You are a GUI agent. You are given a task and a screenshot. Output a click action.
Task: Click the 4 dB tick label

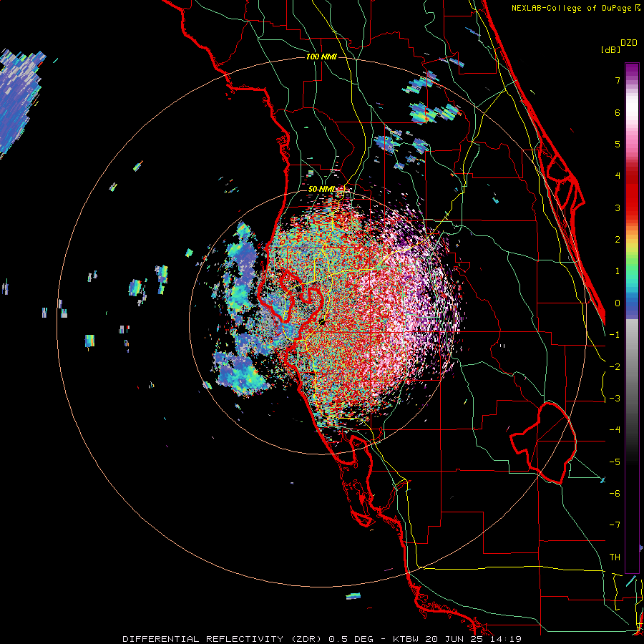point(618,176)
